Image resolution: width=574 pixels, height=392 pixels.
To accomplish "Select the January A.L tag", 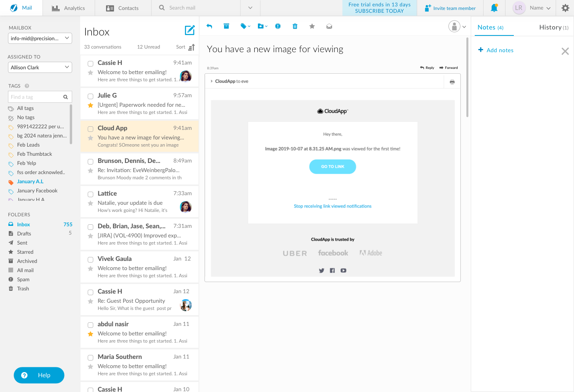I will click(x=30, y=182).
